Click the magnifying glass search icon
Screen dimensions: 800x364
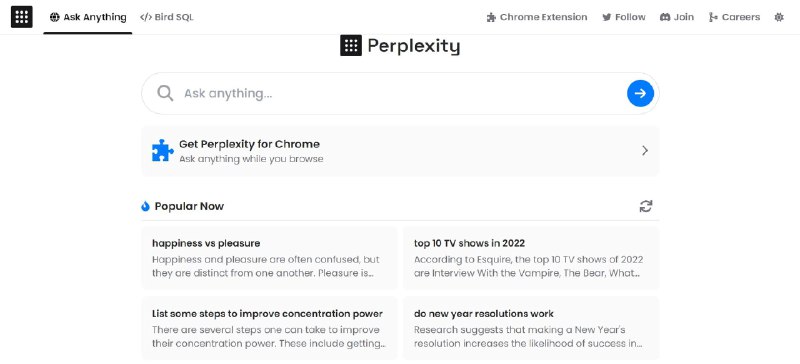pos(165,93)
